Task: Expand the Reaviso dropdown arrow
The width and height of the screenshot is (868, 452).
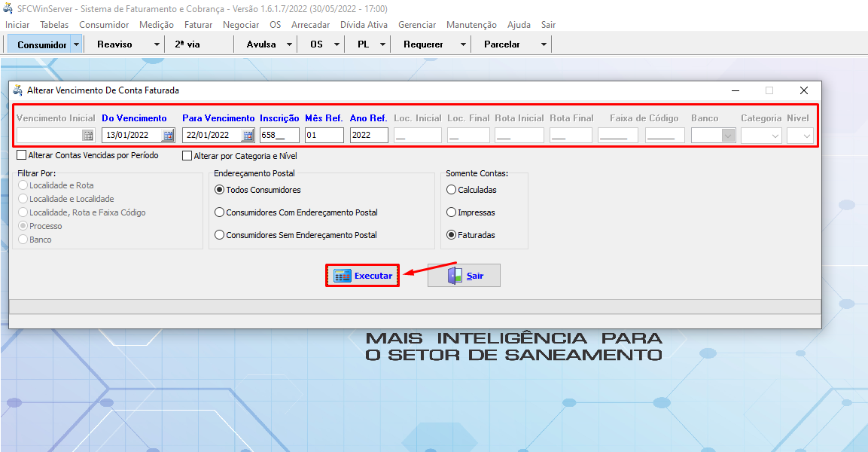Action: pos(157,44)
